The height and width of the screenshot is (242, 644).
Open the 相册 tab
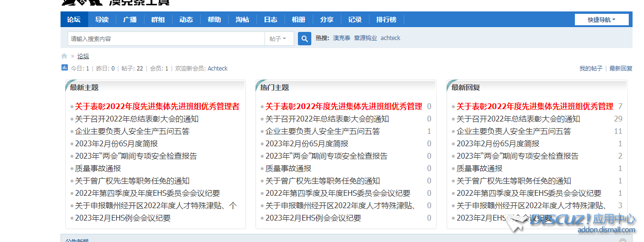(x=299, y=20)
